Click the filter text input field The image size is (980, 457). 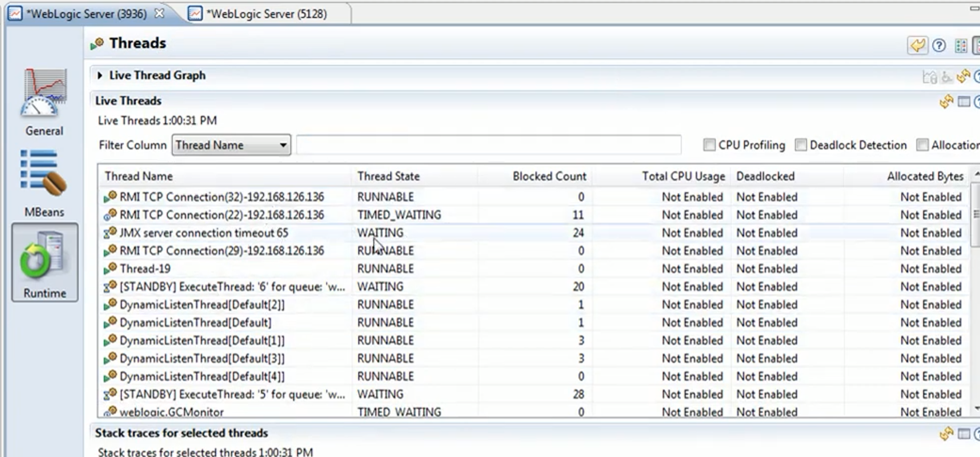[x=488, y=145]
